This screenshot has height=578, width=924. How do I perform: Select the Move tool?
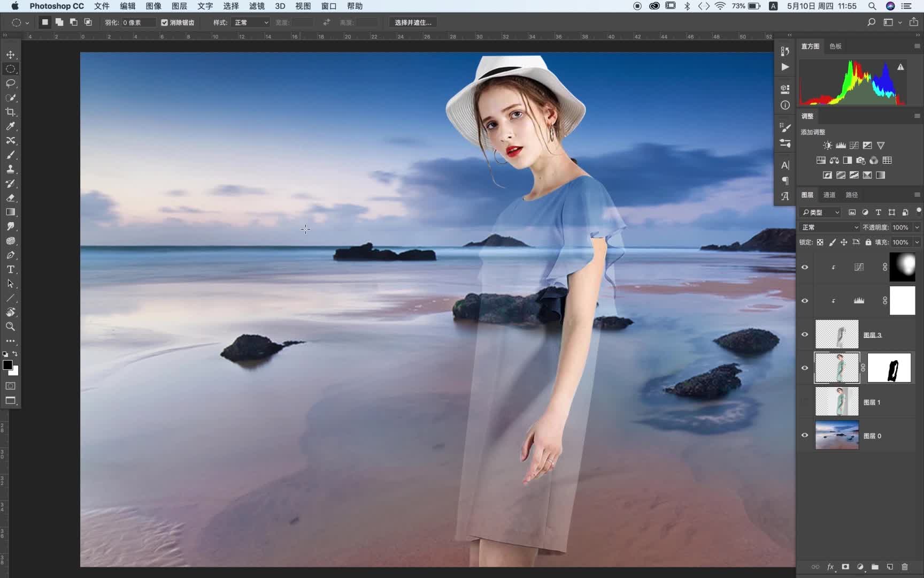coord(10,55)
